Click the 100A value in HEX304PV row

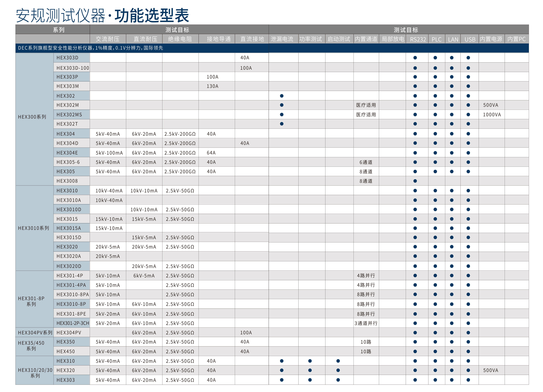tap(246, 333)
